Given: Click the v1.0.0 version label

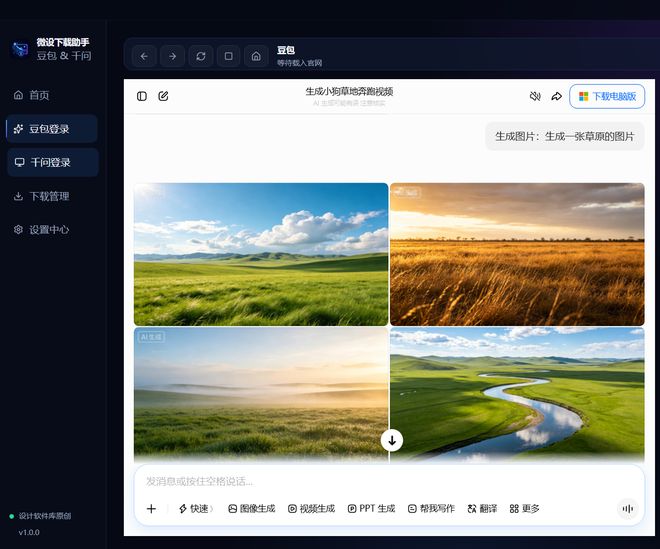Looking at the screenshot, I should pyautogui.click(x=29, y=532).
